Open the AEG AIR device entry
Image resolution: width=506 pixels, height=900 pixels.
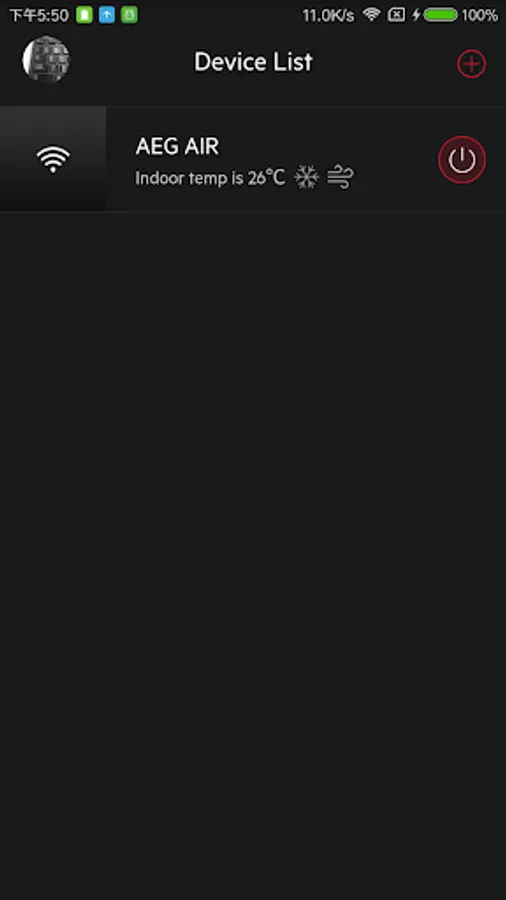[x=253, y=159]
